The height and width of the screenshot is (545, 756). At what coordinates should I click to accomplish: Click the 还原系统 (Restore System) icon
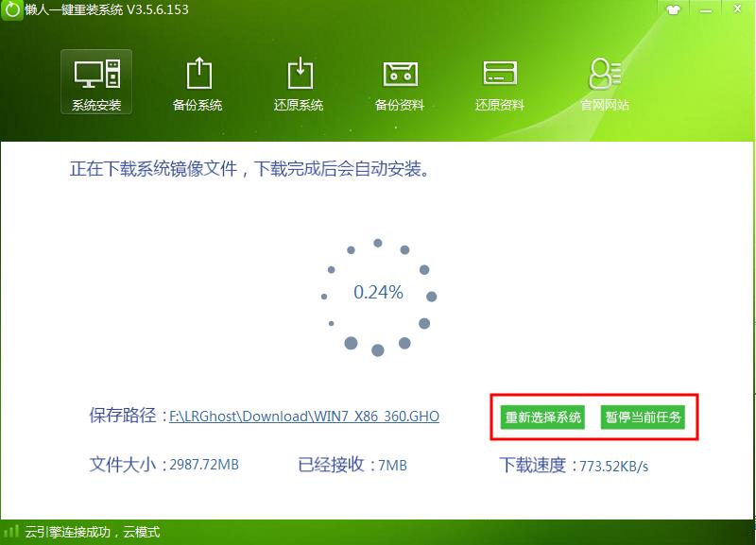click(x=298, y=81)
